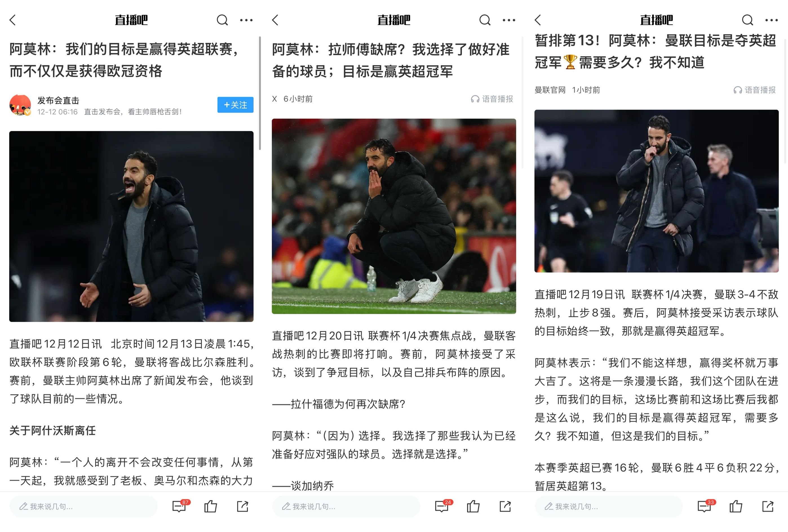Start 语音播报 in the middle article

pos(492,99)
